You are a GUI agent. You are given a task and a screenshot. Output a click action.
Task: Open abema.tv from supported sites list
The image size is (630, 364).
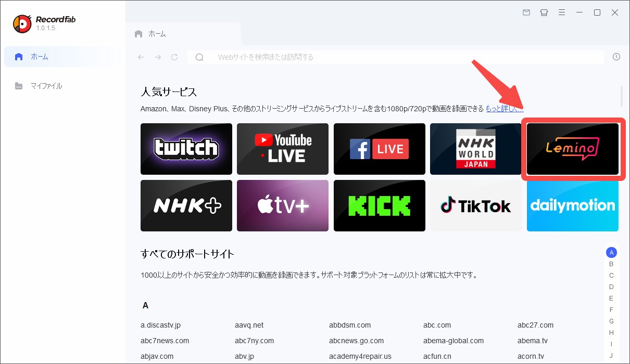tap(532, 341)
